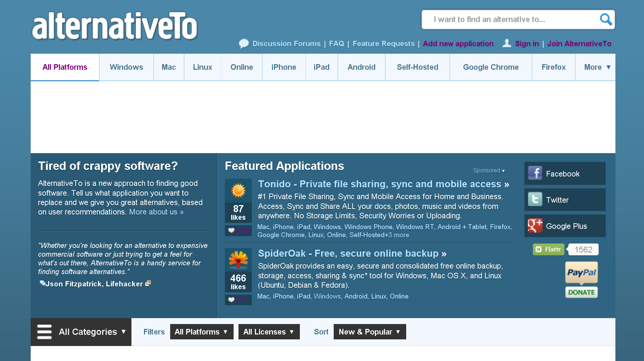This screenshot has height=361, width=644.
Task: Switch to the Android tab
Action: pos(362,67)
